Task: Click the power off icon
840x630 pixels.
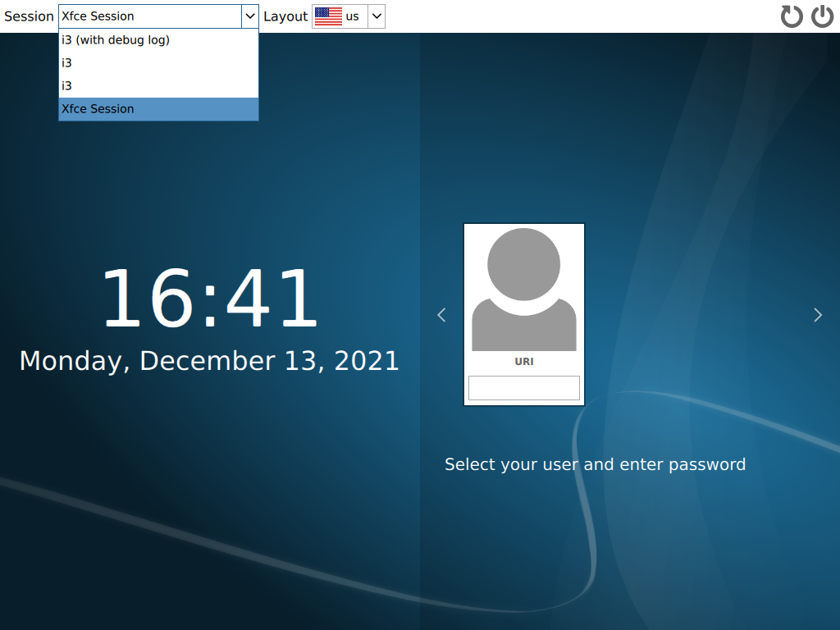Action: (x=822, y=16)
